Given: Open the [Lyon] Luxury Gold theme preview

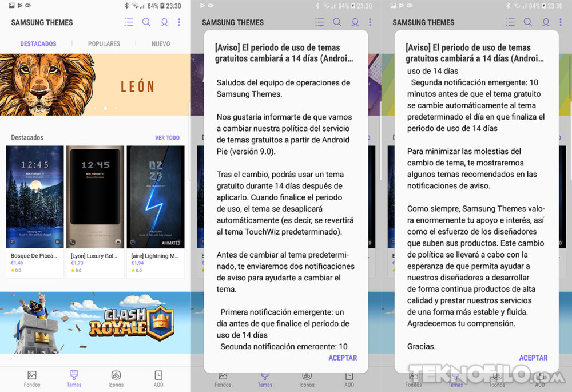Looking at the screenshot, I should (95, 197).
